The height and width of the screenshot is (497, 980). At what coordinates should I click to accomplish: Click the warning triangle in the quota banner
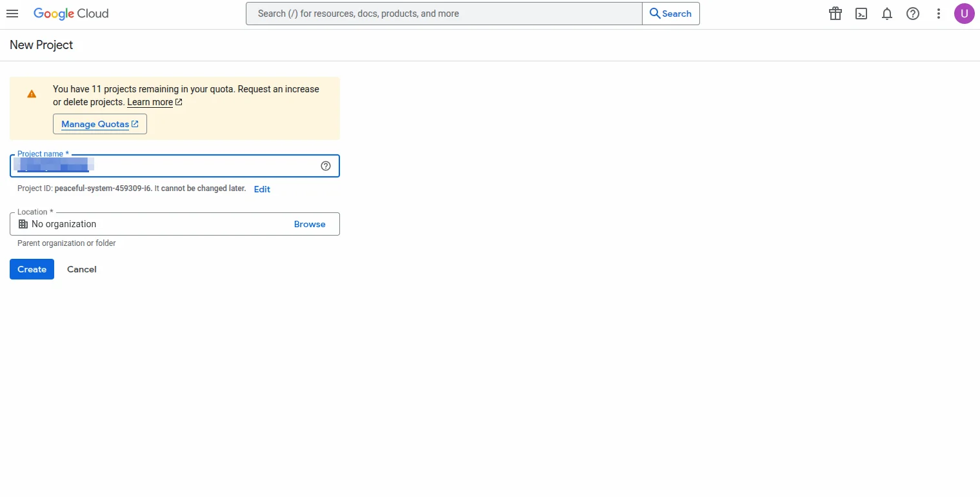tap(32, 93)
